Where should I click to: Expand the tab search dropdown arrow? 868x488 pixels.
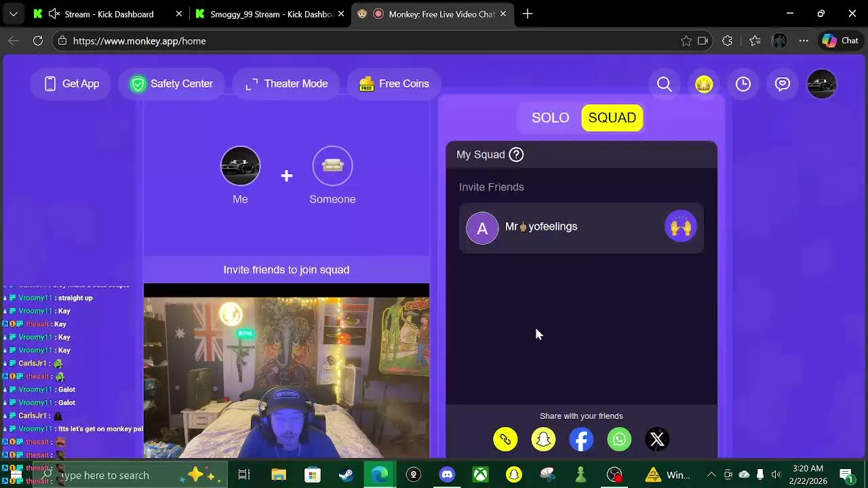tap(13, 14)
